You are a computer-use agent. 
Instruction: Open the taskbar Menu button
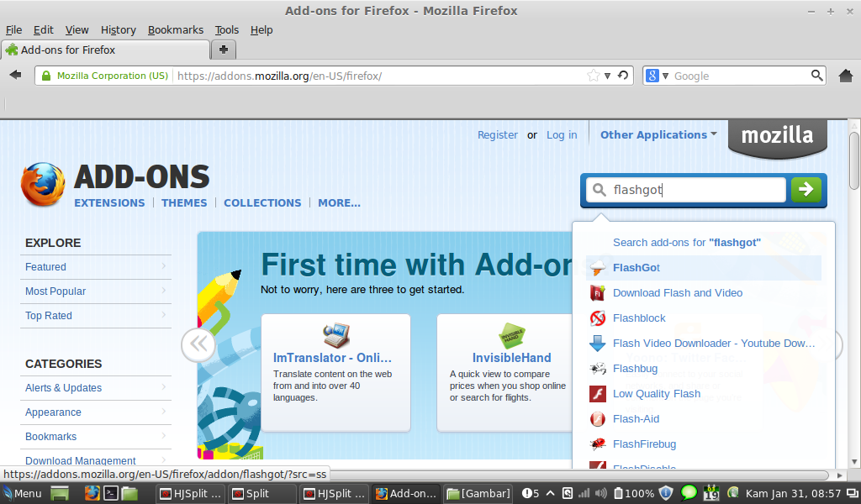pos(23,494)
